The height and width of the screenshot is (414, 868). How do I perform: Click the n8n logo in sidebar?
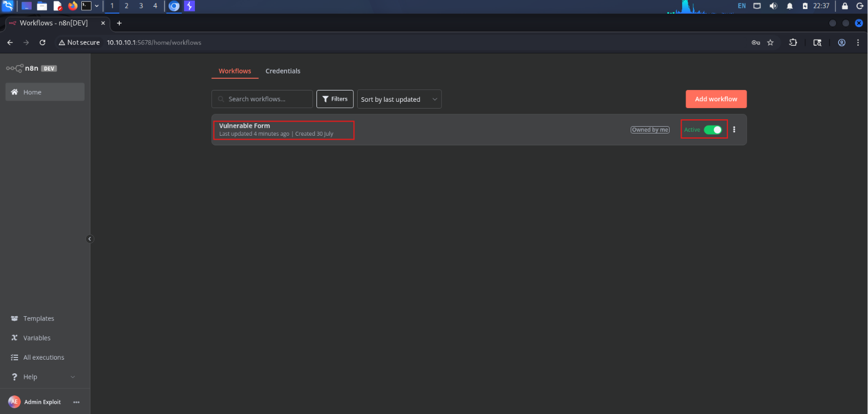pos(22,68)
